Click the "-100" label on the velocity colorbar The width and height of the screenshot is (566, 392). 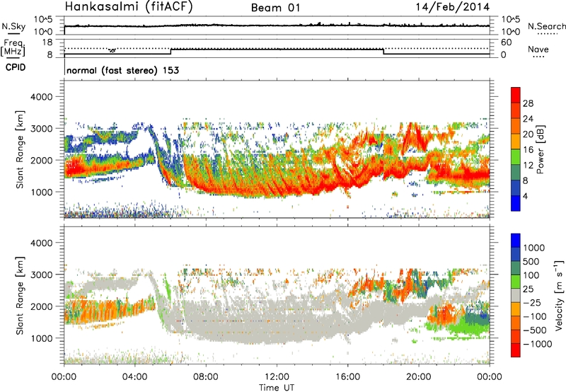pyautogui.click(x=534, y=316)
